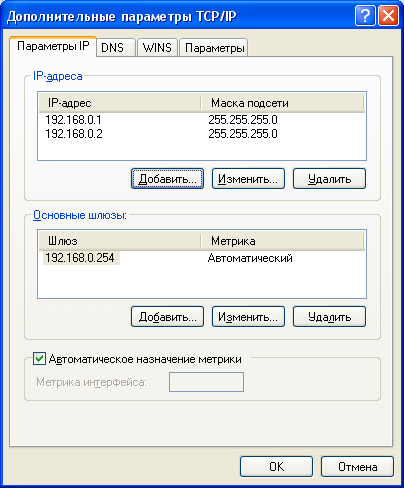
Task: Click Добавить under gateways list
Action: (167, 317)
